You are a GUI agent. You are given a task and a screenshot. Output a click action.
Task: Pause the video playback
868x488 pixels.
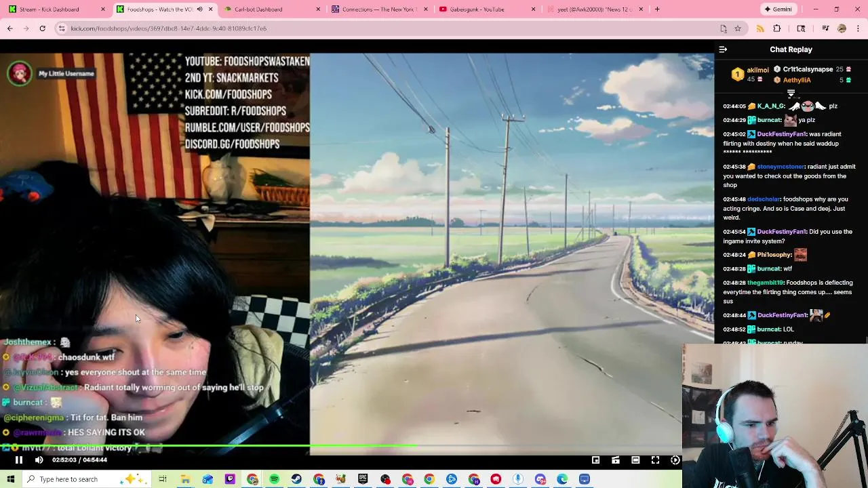tap(19, 460)
